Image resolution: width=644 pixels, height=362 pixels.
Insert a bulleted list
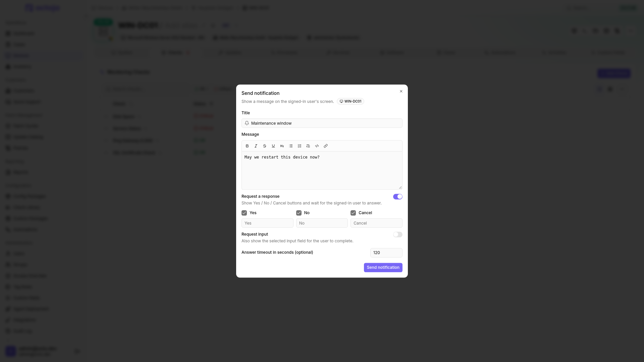tap(291, 146)
